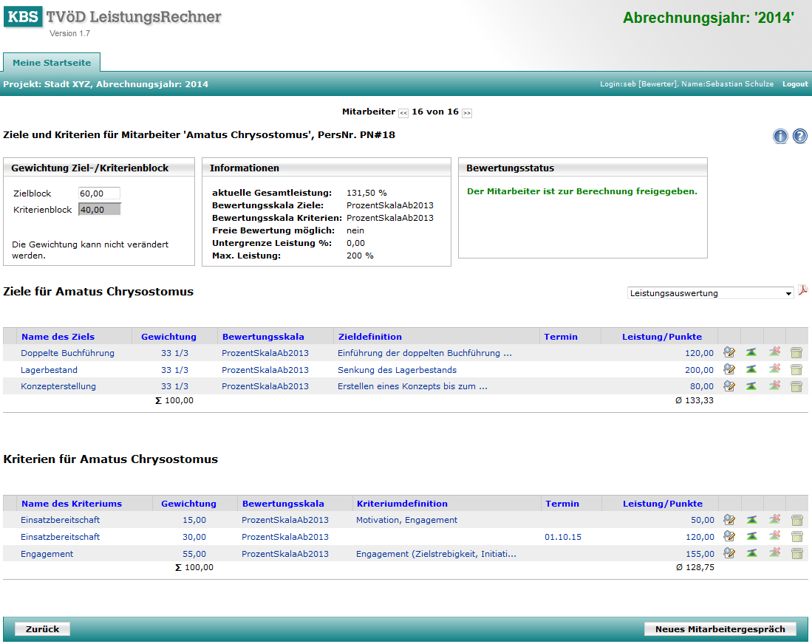Click crossed-out rating icon for Einsatzbereitschaft weighted 15,00
Screen dimensions: 812x644
click(775, 518)
